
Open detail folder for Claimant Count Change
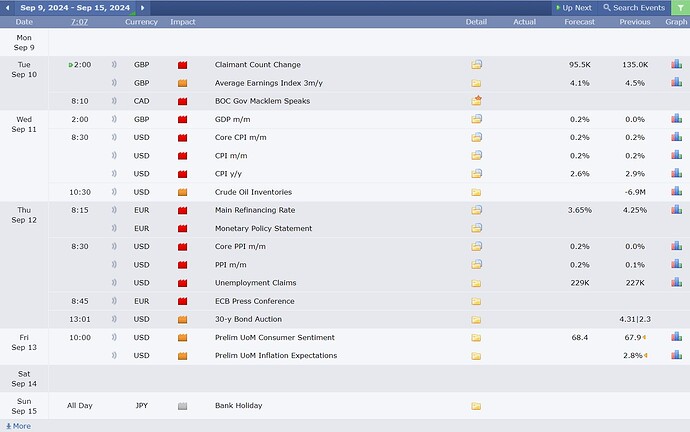point(476,65)
